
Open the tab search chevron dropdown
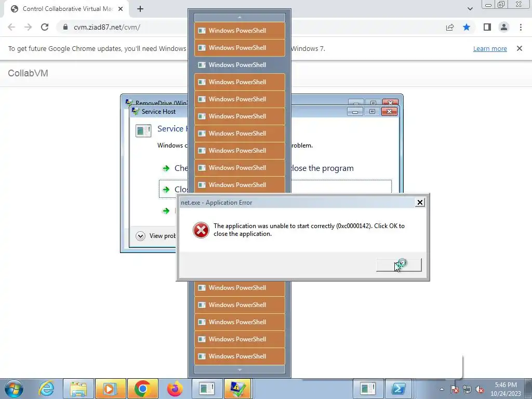tap(470, 9)
